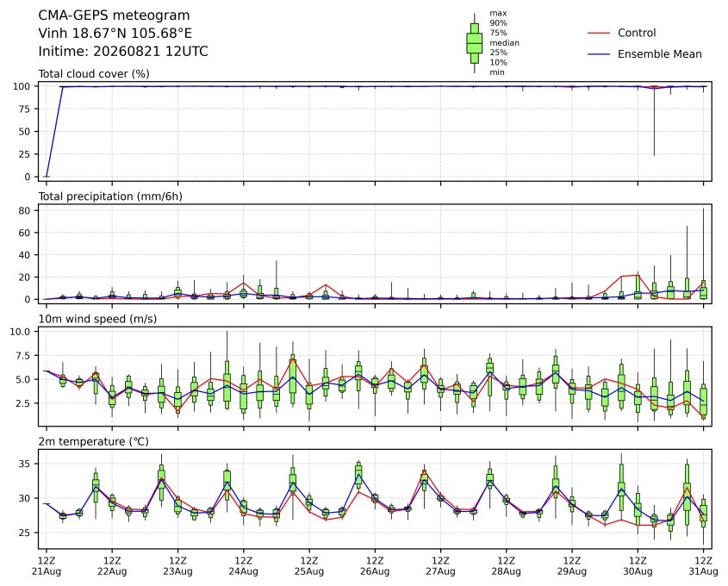Click the '12Z 23Aug' x-axis label
Viewport: 728px width, 586px height.
point(177,566)
